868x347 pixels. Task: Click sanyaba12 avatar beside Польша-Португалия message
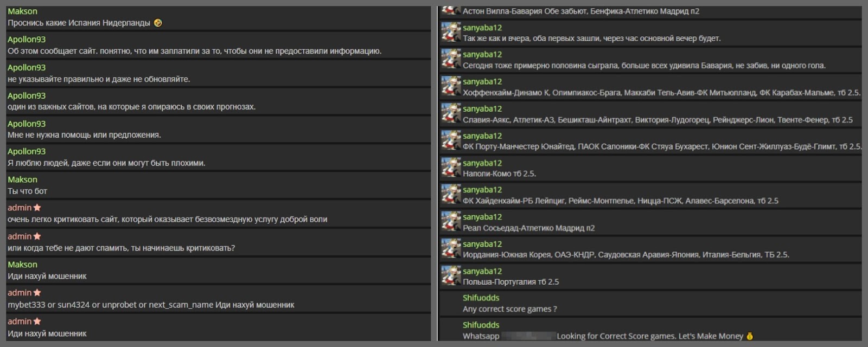(451, 276)
